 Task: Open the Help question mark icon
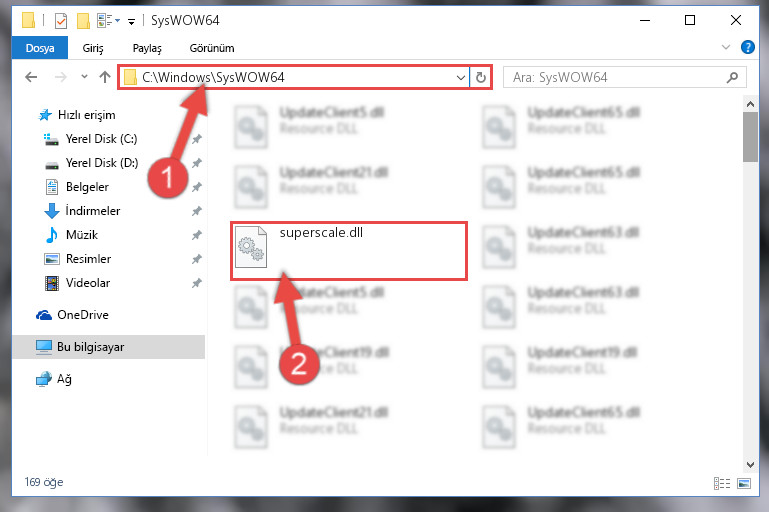pos(747,47)
